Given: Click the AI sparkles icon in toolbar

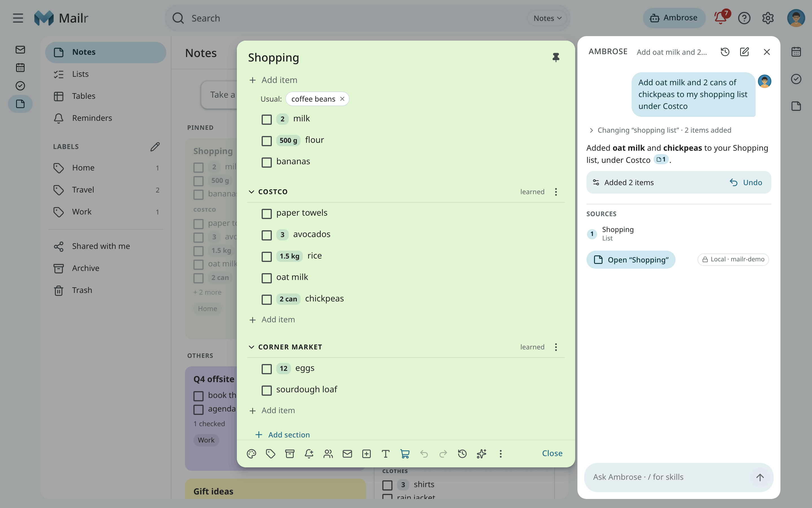Looking at the screenshot, I should click(x=481, y=454).
